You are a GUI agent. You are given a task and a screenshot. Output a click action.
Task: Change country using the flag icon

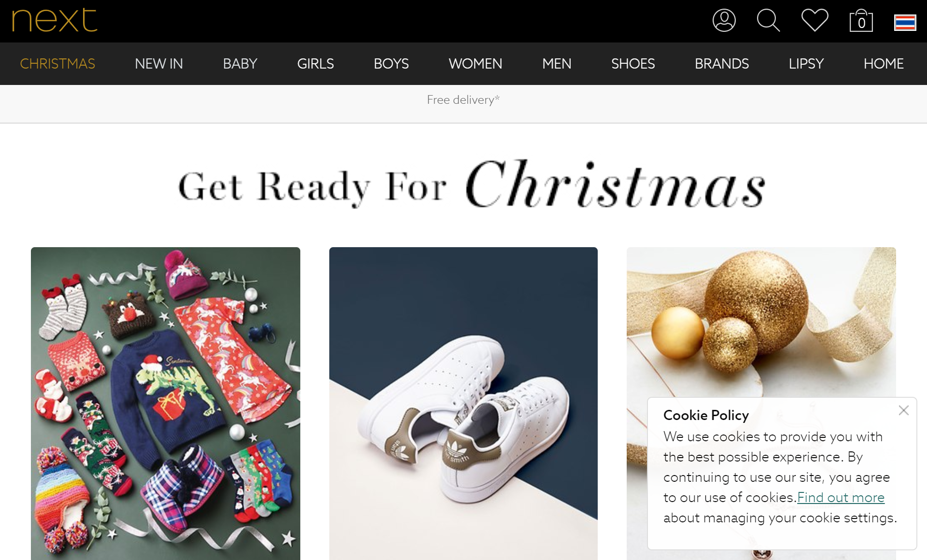905,22
